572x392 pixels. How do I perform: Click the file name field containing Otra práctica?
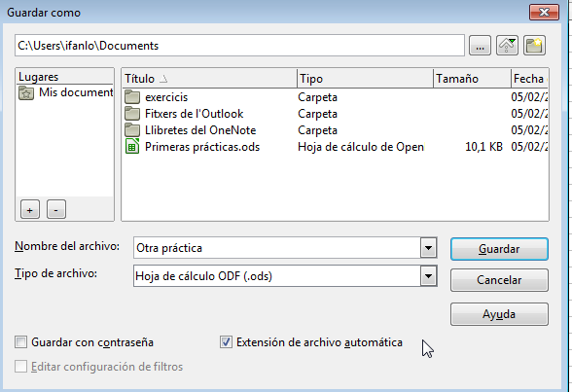(x=277, y=248)
